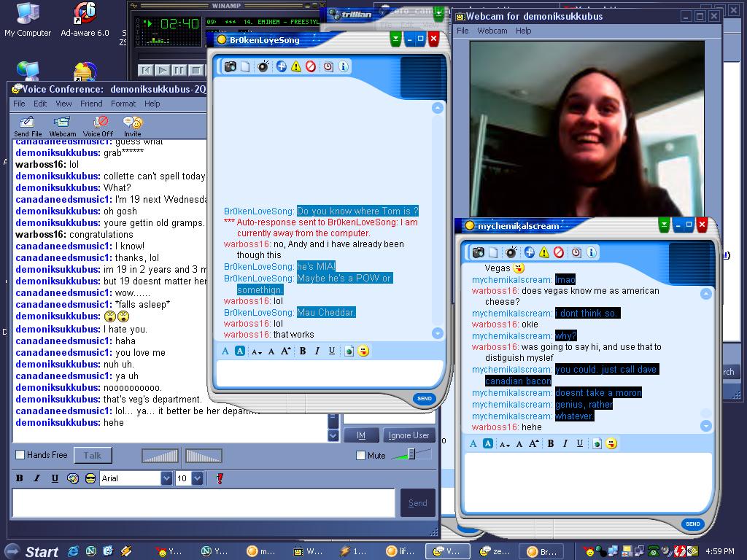Click the My Computer desktop icon
Viewport: 747px width, 560px height.
point(28,19)
